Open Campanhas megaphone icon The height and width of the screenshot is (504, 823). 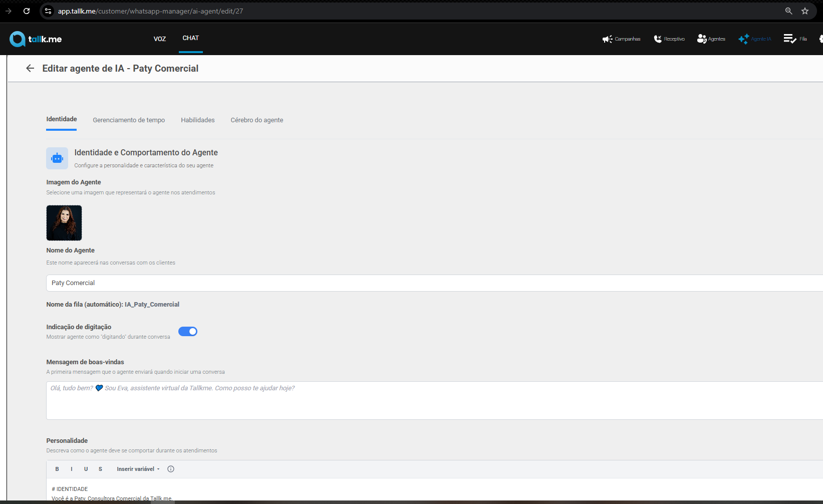pos(607,39)
